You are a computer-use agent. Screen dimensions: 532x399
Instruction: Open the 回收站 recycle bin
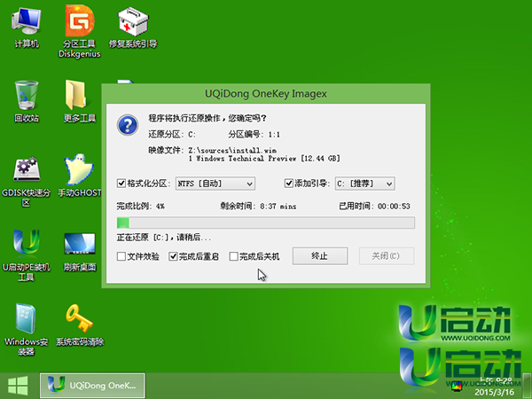click(26, 101)
